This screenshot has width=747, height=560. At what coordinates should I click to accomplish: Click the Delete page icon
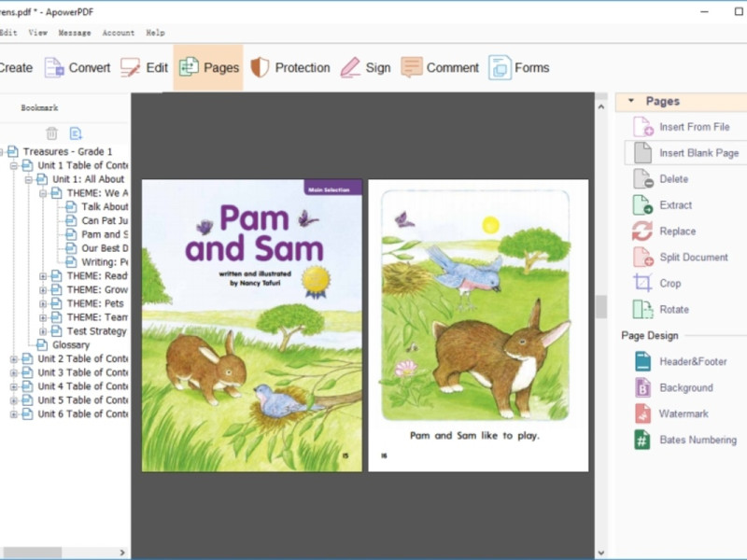click(x=642, y=179)
